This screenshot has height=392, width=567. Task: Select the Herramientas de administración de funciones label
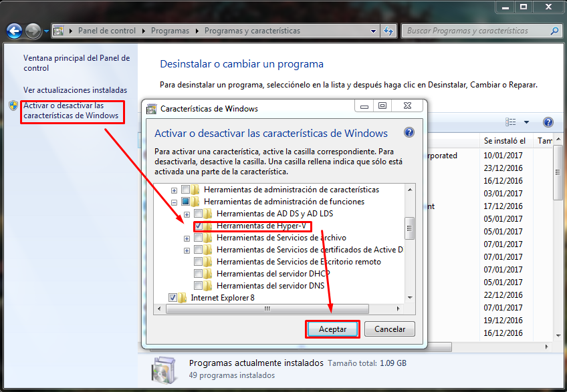click(x=284, y=202)
